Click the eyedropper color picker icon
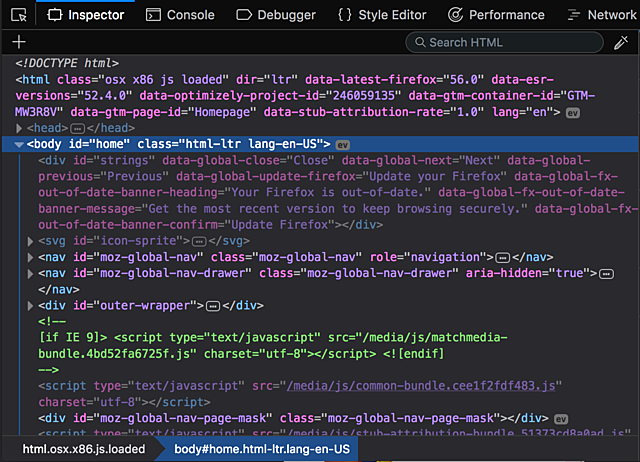Viewport: 640px width, 462px height. click(621, 42)
